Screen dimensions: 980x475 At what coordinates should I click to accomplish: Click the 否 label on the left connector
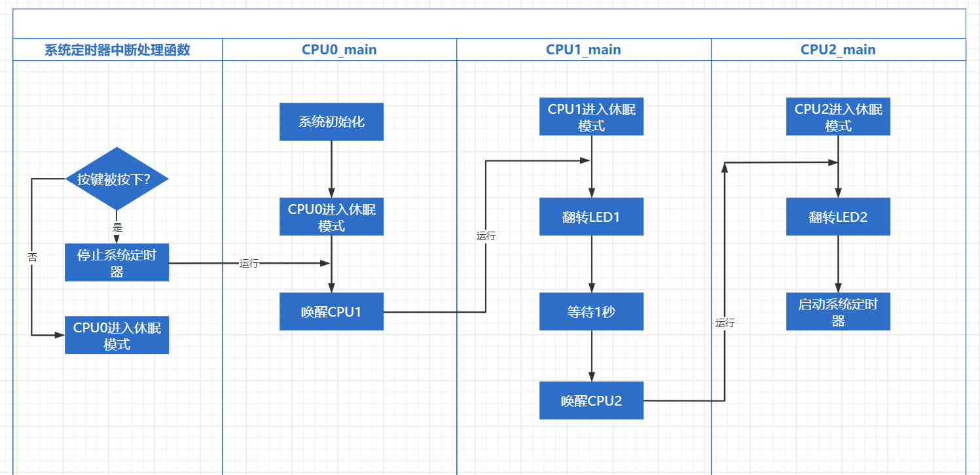point(32,257)
